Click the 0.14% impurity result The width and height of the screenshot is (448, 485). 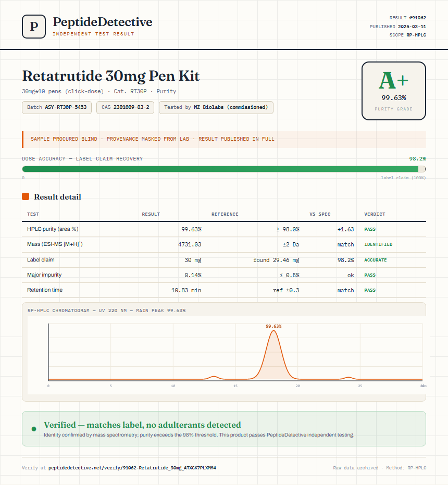[193, 275]
